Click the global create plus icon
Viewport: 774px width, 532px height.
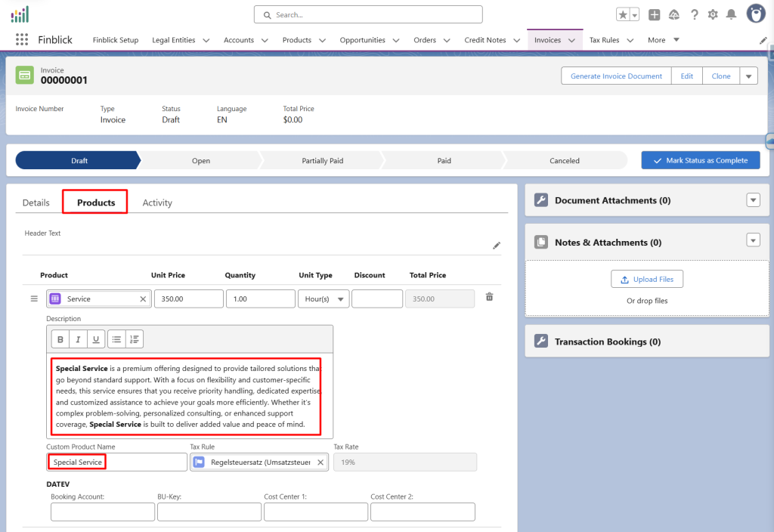coord(655,14)
